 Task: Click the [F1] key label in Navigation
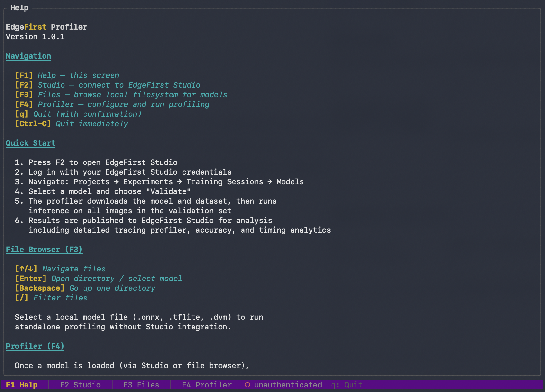tap(24, 75)
